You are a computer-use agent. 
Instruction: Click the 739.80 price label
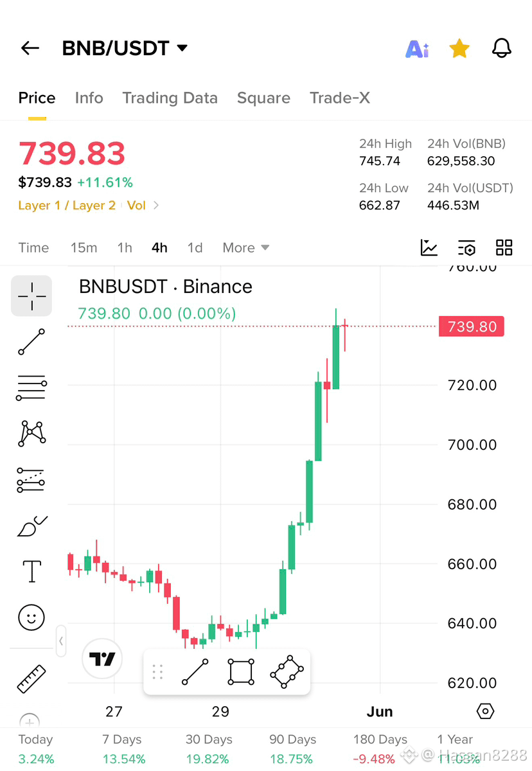click(x=472, y=326)
